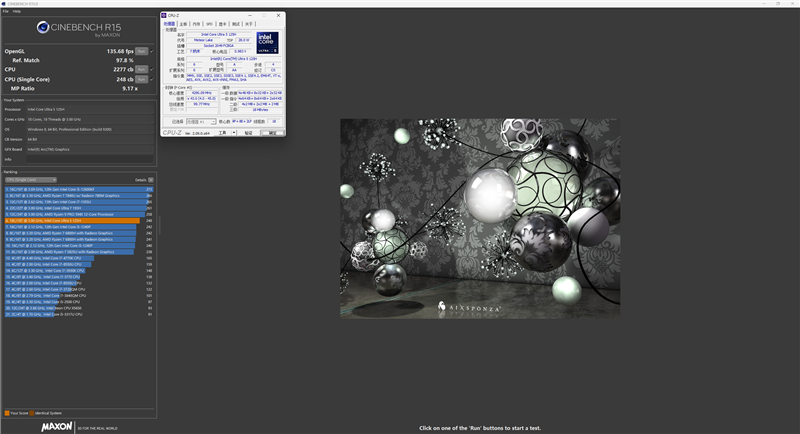Click the MAXON logo at bottom
This screenshot has width=800, height=434.
[57, 426]
